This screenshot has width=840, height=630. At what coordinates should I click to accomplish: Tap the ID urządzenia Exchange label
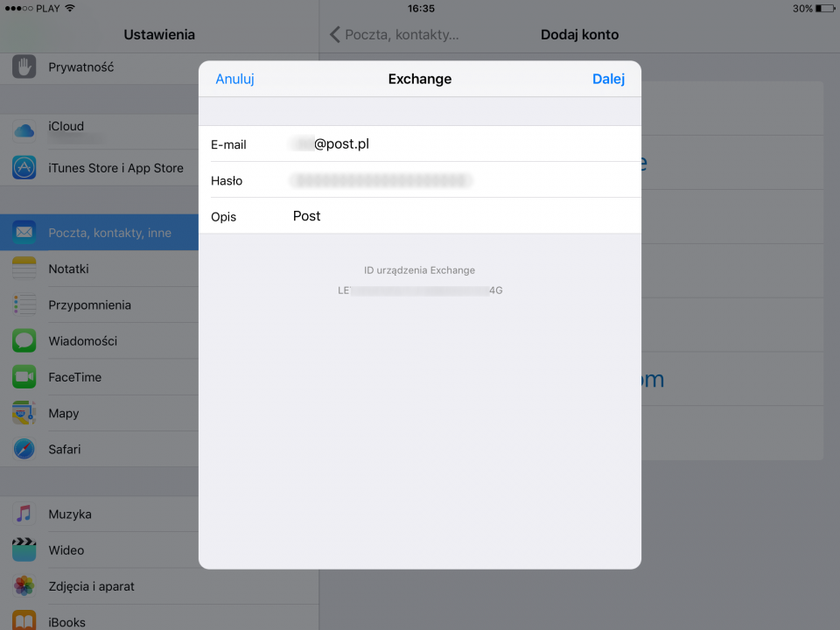[x=419, y=270]
